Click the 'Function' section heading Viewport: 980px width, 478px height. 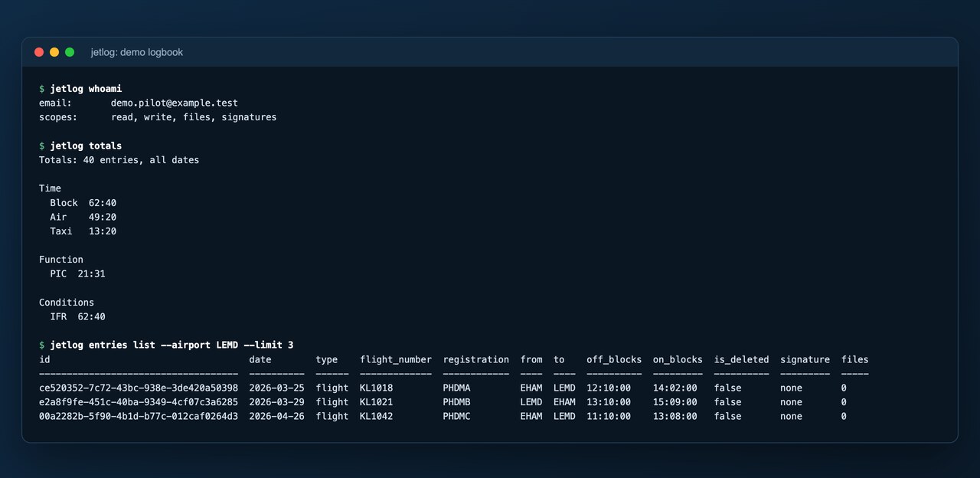tap(61, 260)
